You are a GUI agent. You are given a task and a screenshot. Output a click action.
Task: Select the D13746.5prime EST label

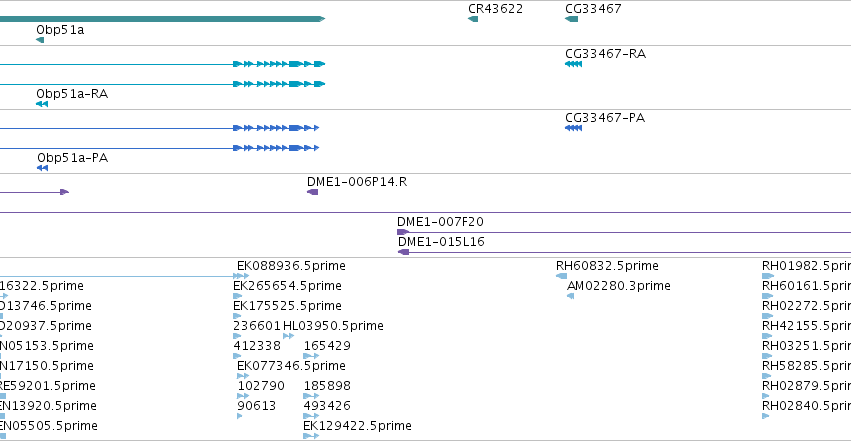[x=46, y=306]
